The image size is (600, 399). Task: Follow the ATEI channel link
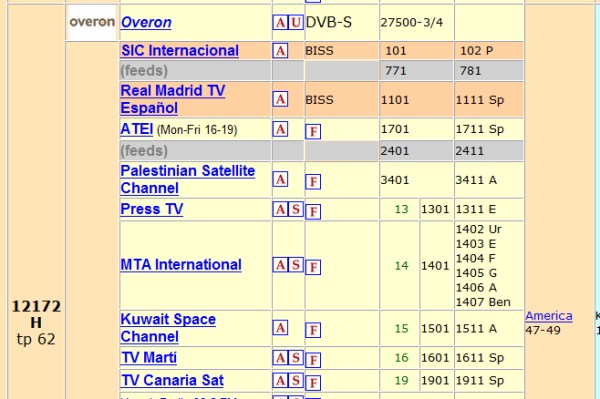point(137,129)
